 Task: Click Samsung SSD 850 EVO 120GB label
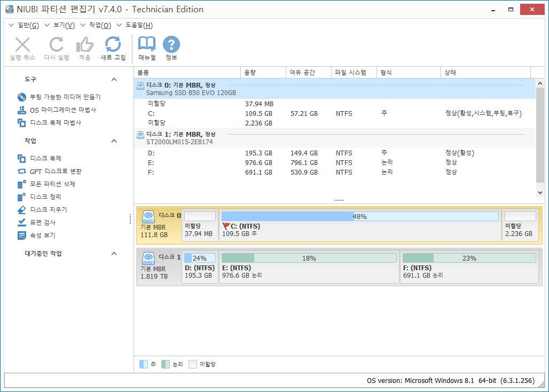click(x=191, y=93)
